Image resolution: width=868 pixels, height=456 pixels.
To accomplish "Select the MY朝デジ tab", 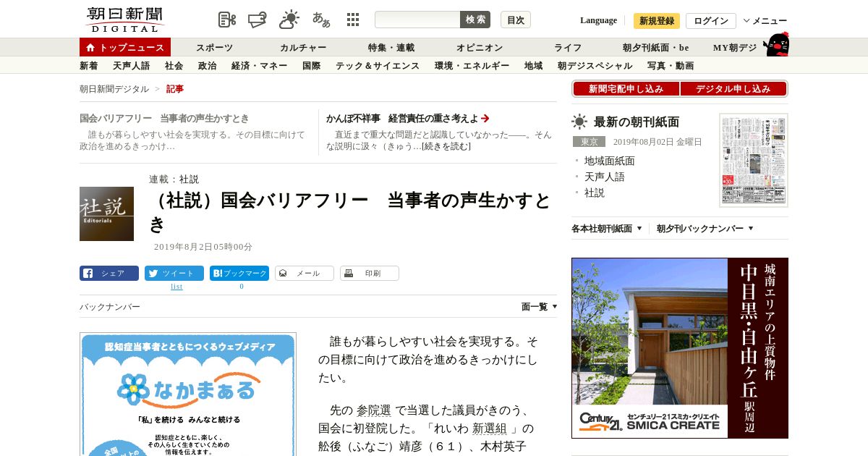I will tap(735, 48).
